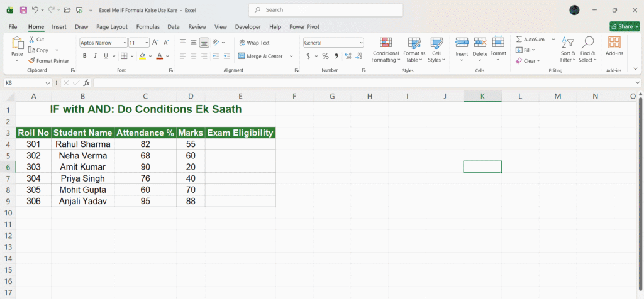Open Cell Styles gallery
The width and height of the screenshot is (644, 299).
coord(436,50)
